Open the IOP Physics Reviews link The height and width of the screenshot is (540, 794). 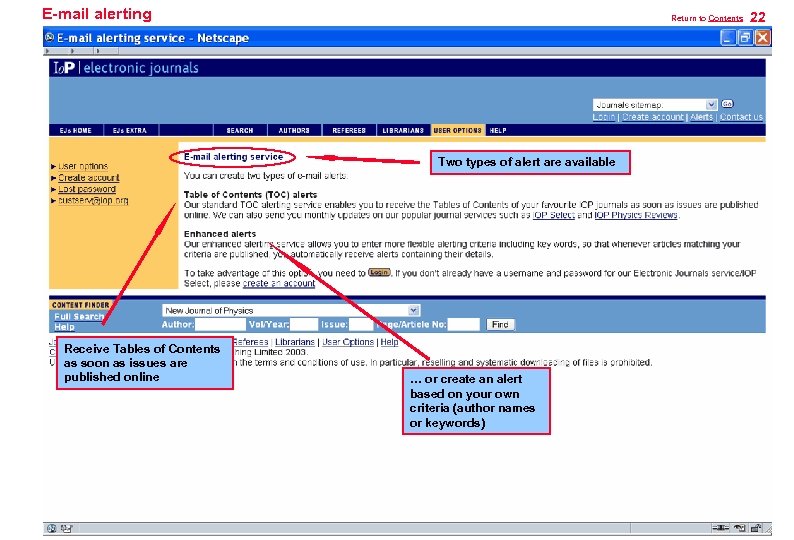(636, 215)
